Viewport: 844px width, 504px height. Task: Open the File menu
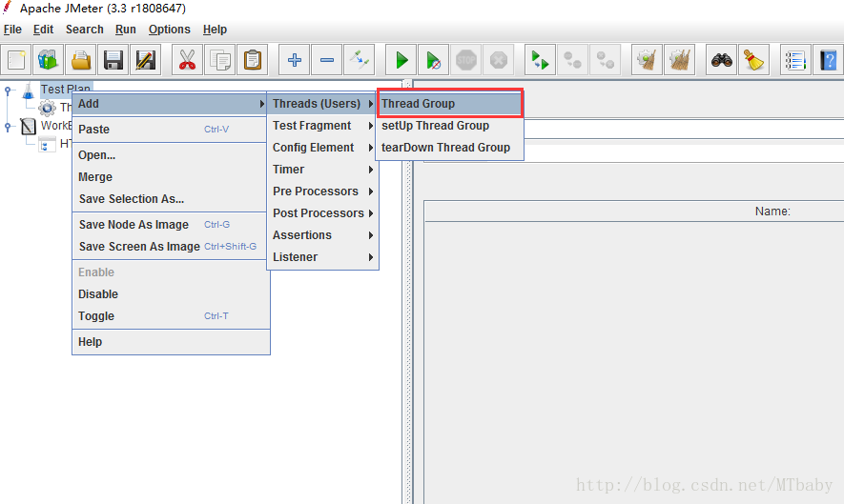12,30
